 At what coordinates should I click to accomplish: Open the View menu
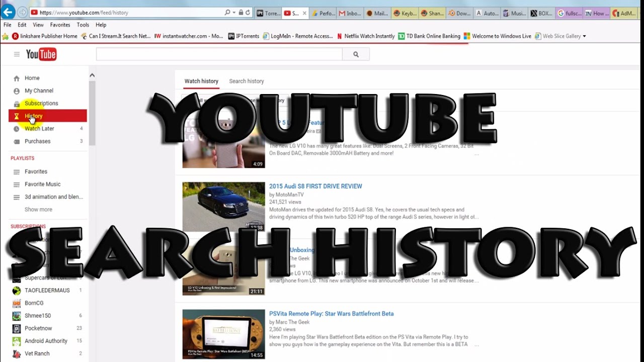point(38,25)
